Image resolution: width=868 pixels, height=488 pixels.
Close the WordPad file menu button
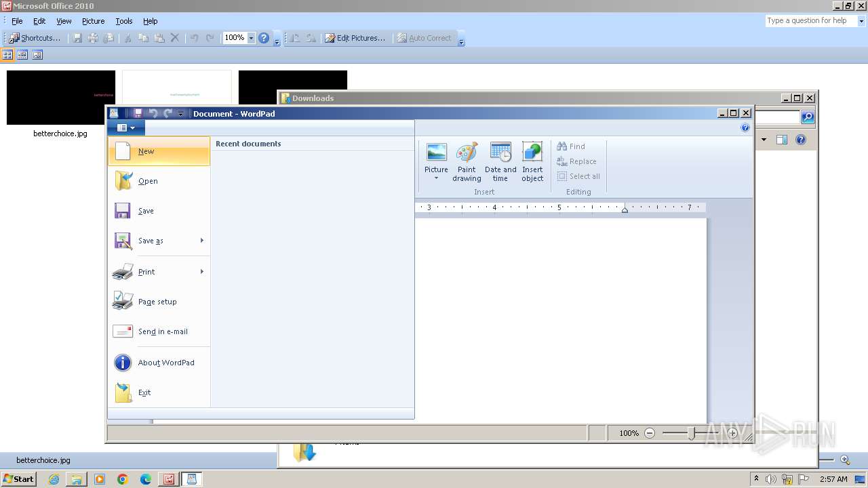click(126, 127)
